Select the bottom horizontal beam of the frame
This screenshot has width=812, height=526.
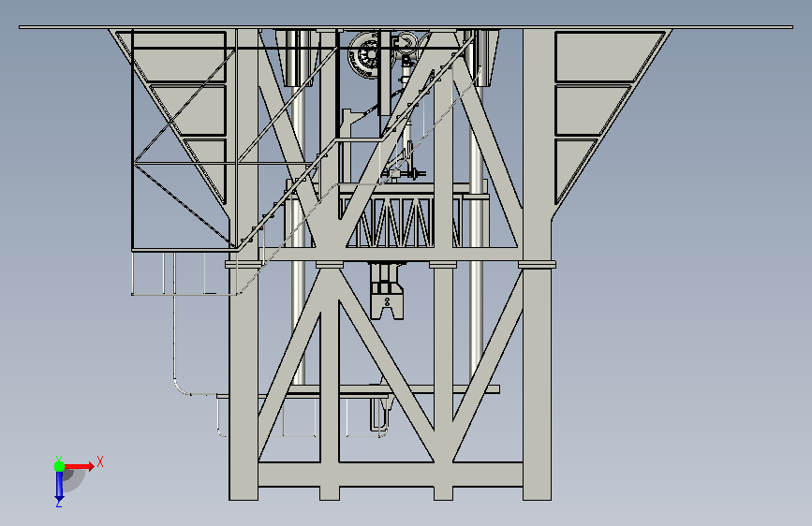point(390,475)
